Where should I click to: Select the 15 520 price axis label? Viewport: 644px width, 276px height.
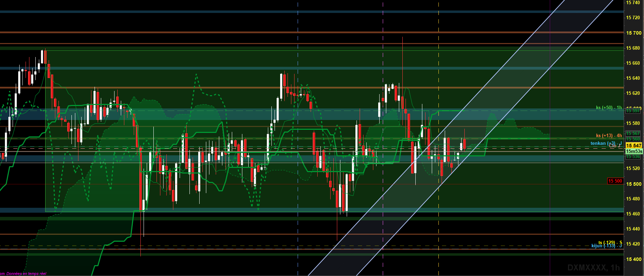(633, 168)
